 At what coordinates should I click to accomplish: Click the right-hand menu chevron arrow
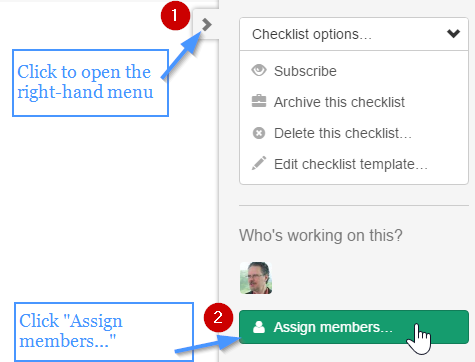[x=207, y=24]
